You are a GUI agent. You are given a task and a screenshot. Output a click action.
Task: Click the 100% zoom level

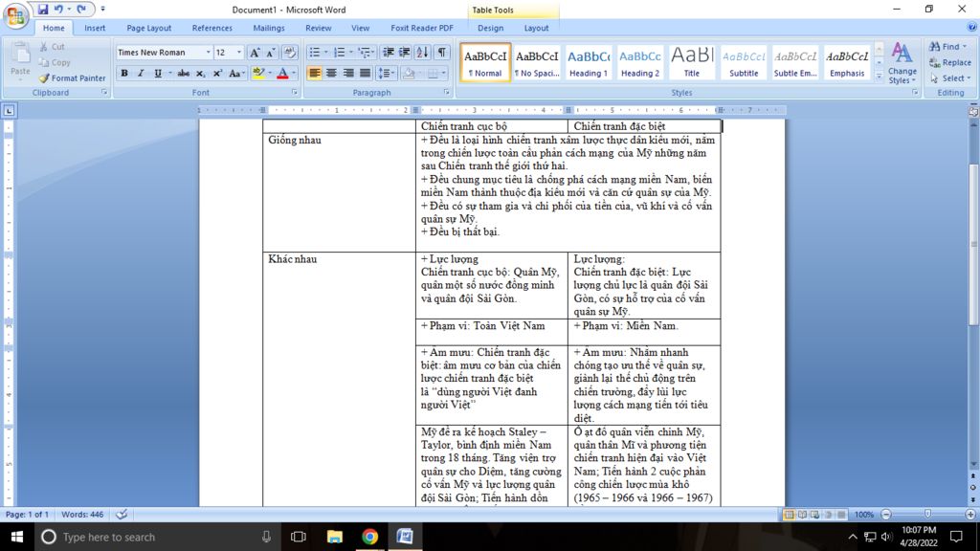tap(864, 514)
